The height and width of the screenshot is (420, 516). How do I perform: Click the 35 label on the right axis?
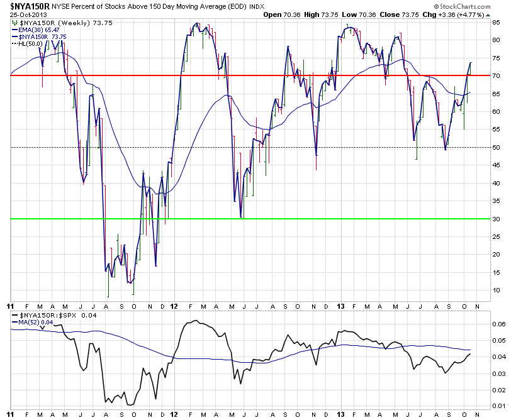click(496, 201)
